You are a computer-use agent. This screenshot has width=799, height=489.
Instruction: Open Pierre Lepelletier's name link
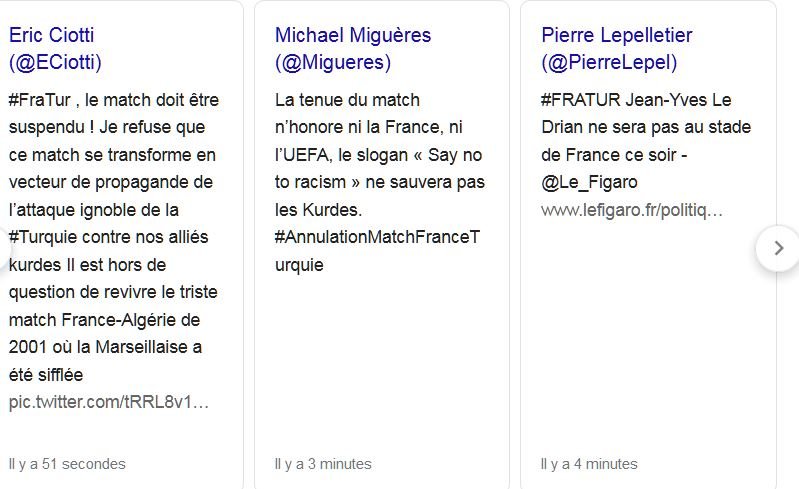click(x=617, y=35)
